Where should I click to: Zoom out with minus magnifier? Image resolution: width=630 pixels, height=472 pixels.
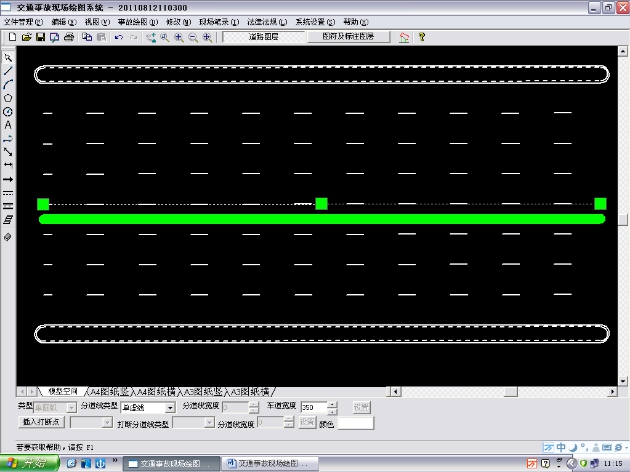point(193,37)
